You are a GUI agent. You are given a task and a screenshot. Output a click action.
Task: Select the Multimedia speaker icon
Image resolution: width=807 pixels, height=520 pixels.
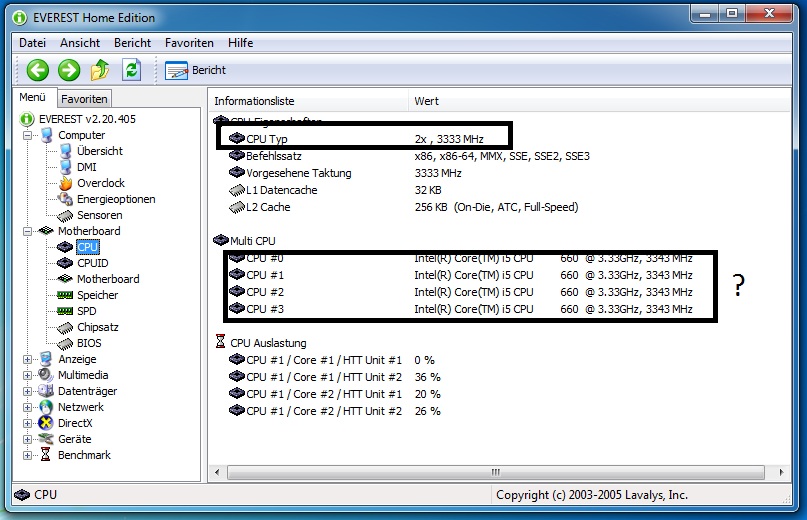pos(46,375)
